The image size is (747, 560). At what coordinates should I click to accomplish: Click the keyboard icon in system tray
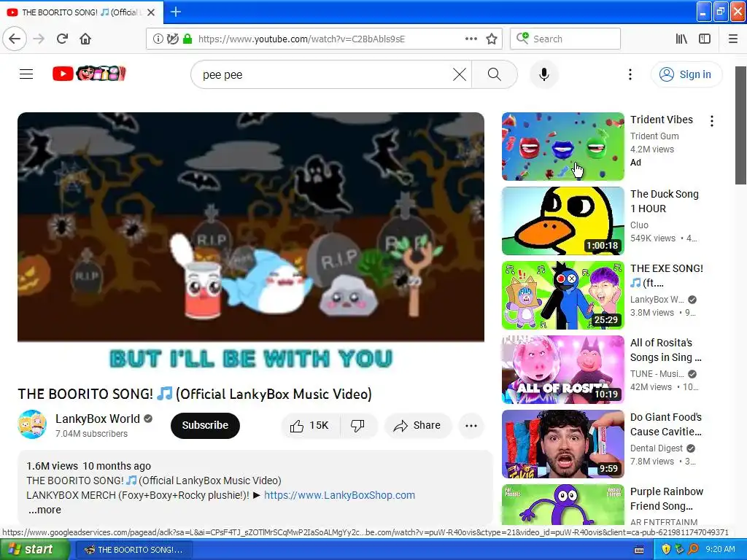(x=639, y=550)
